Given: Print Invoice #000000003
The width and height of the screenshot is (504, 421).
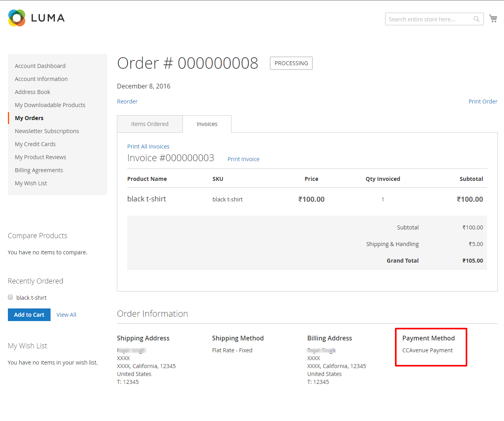Looking at the screenshot, I should [x=243, y=159].
